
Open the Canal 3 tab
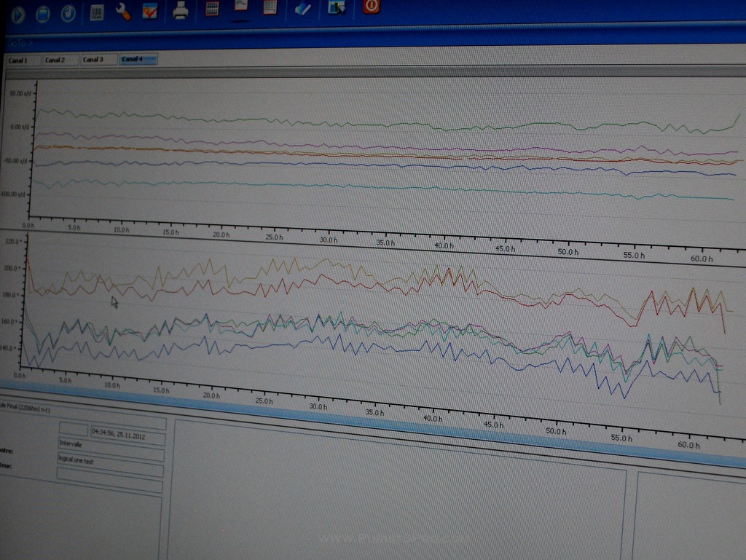(98, 60)
